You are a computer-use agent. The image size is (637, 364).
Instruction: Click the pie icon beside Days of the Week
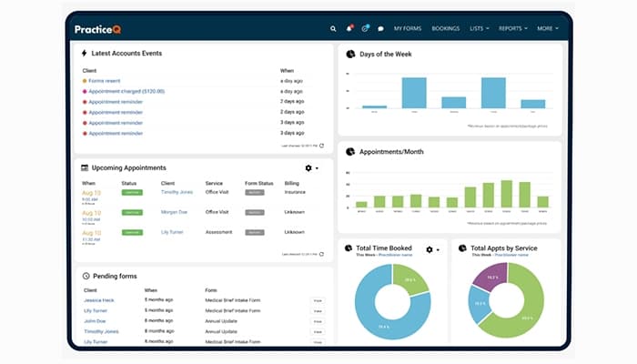click(x=350, y=55)
